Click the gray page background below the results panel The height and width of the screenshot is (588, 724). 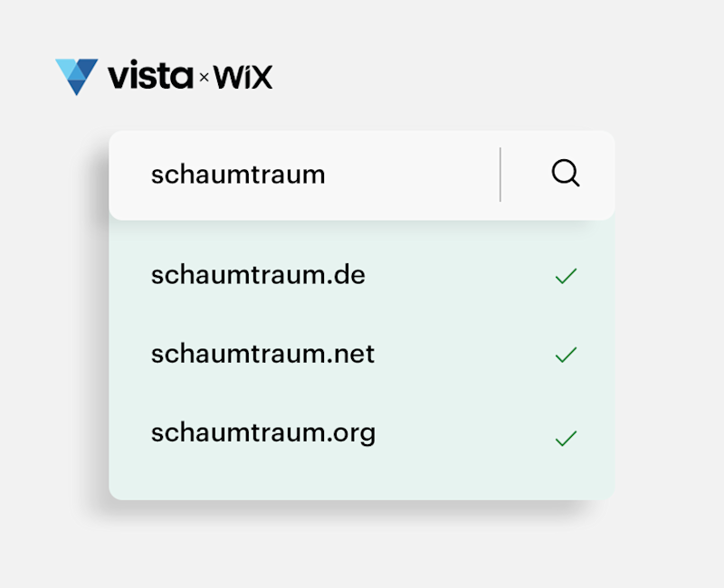point(362,547)
